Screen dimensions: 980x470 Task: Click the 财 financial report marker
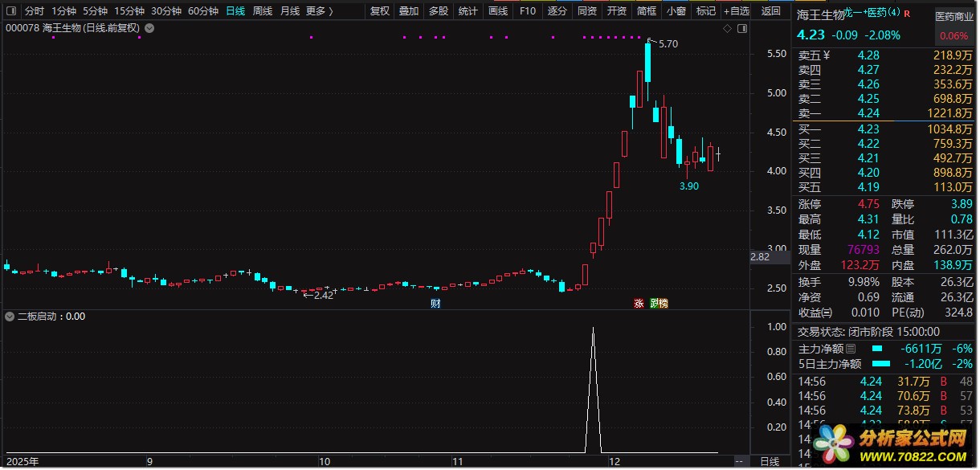click(435, 304)
